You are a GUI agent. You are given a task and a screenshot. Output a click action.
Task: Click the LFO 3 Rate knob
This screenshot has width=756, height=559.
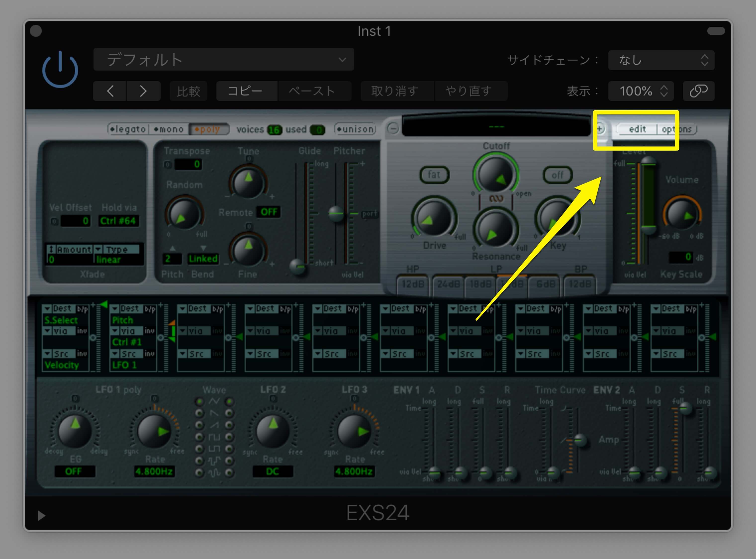click(354, 431)
